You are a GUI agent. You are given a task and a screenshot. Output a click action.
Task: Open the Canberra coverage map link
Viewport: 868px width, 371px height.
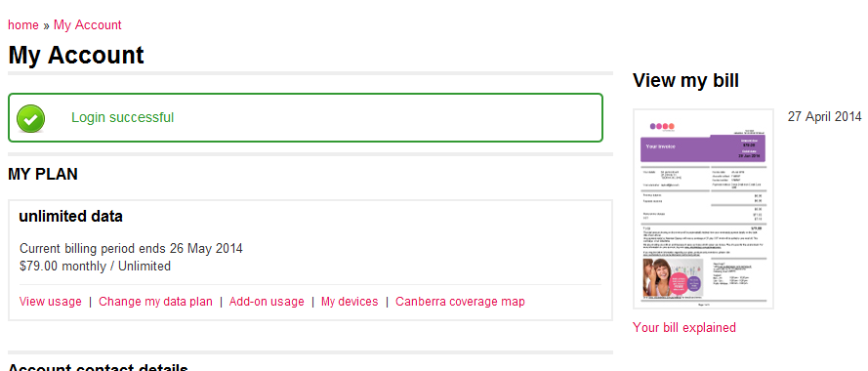coord(460,302)
